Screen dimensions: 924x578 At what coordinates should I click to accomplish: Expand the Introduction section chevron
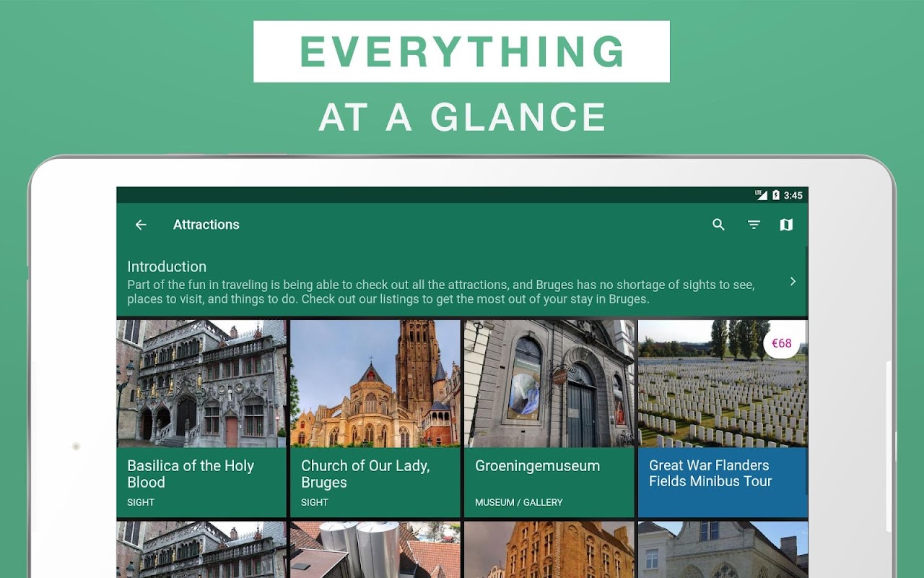point(793,282)
